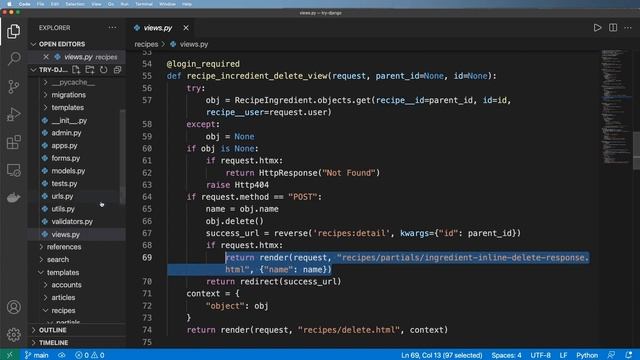Screen dimensions: 640x360
Task: Expand the references folder
Action: (64, 247)
